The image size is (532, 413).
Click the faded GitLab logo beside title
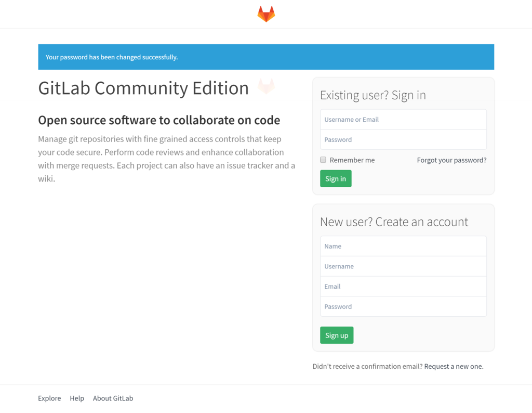pos(266,87)
